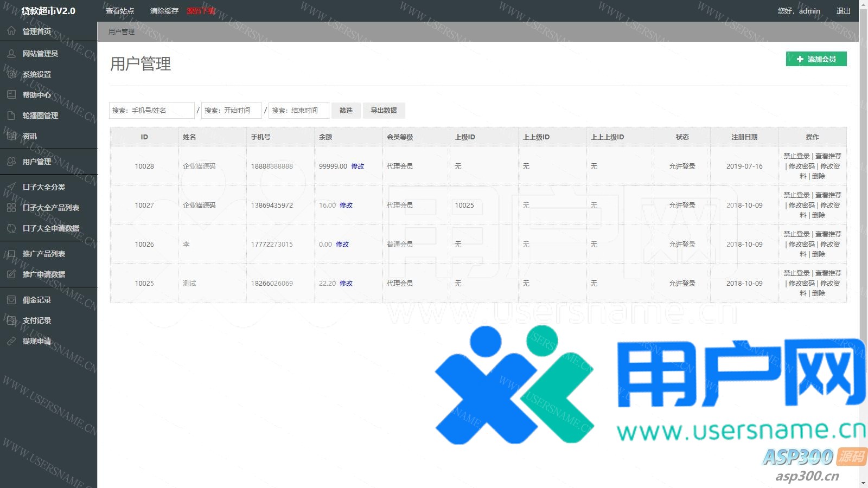The height and width of the screenshot is (488, 868).
Task: Click 禁止登录 for user 10028
Action: point(796,156)
